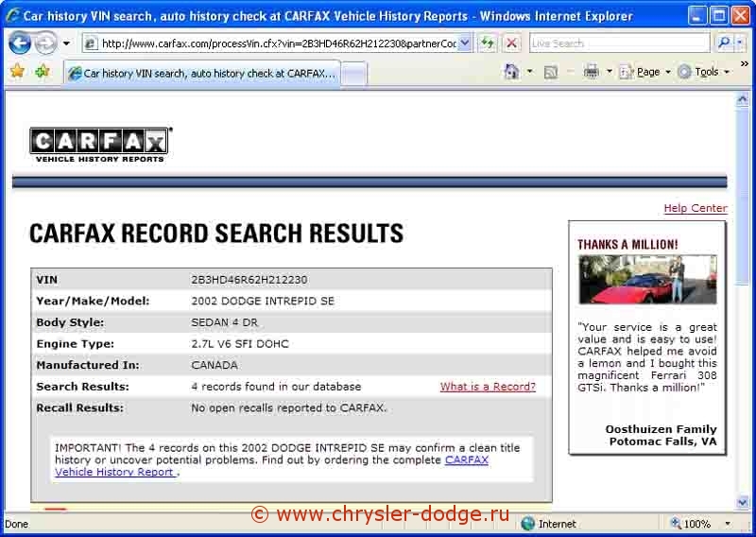Click the 'CANADA' manufactured-in value
756x537 pixels.
click(215, 365)
